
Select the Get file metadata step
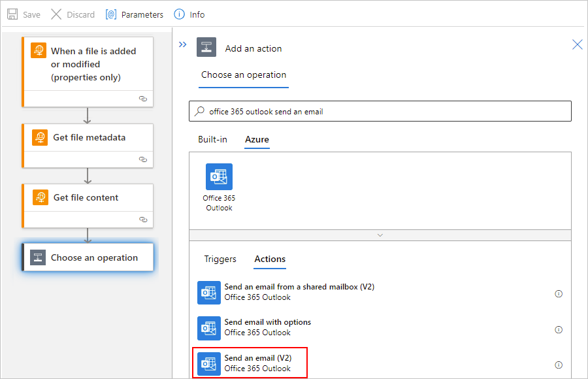point(88,146)
